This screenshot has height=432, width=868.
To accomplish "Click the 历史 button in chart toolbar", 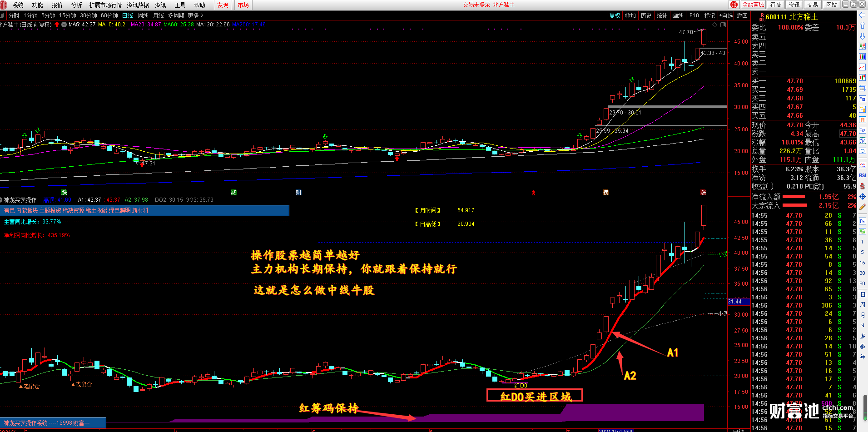I will coord(646,15).
